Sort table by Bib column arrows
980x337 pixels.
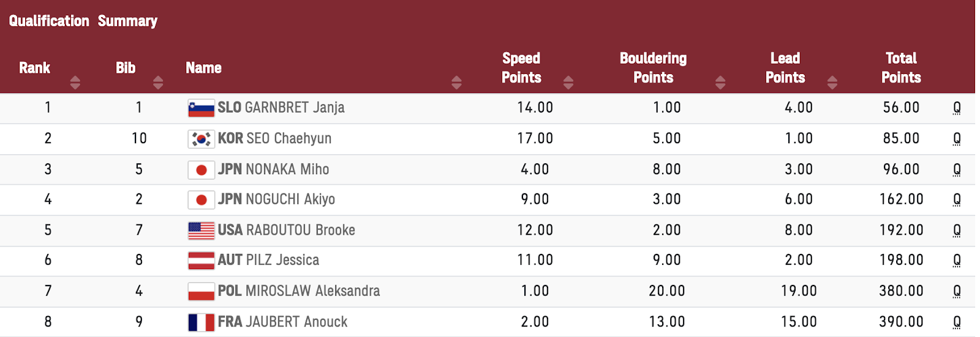pos(158,83)
